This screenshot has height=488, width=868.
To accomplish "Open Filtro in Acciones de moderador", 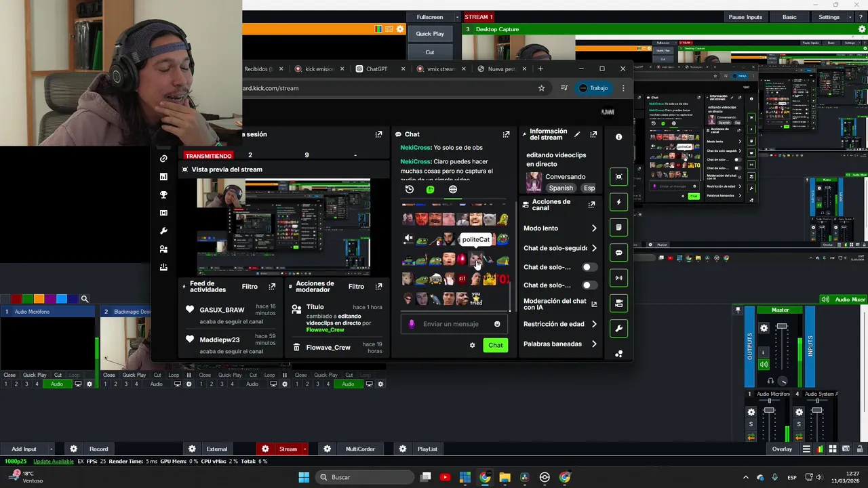I will point(356,287).
